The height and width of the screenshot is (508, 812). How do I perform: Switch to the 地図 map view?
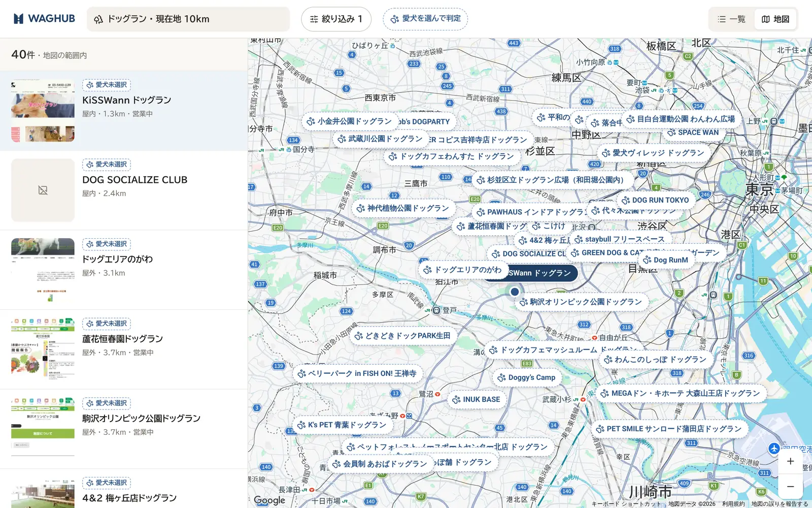click(x=775, y=19)
